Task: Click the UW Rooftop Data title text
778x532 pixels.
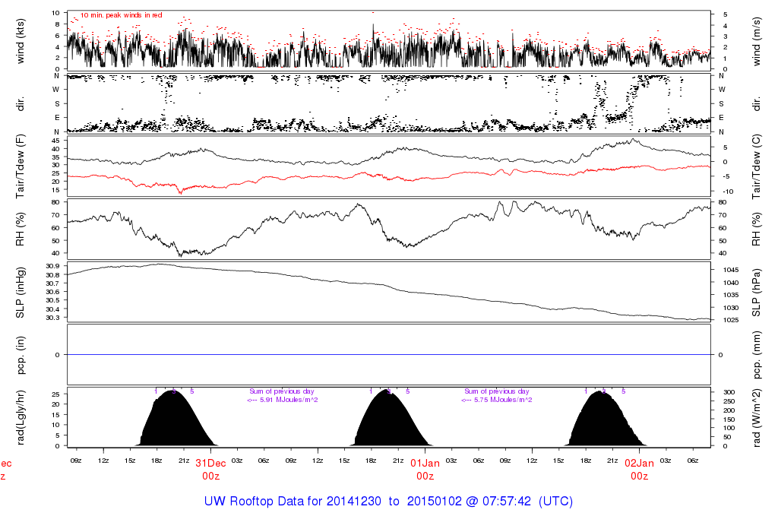Action: pos(388,502)
